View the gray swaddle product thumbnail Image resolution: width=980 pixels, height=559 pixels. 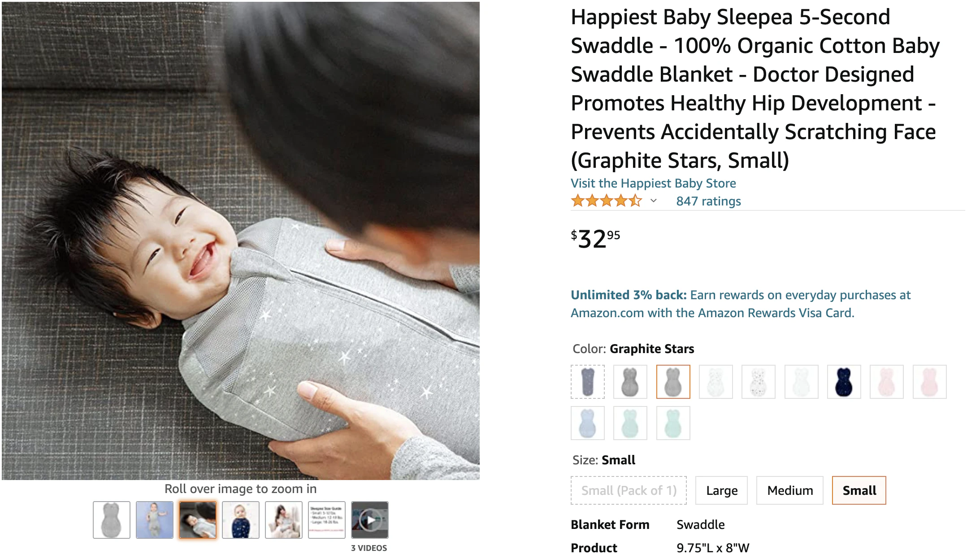112,520
